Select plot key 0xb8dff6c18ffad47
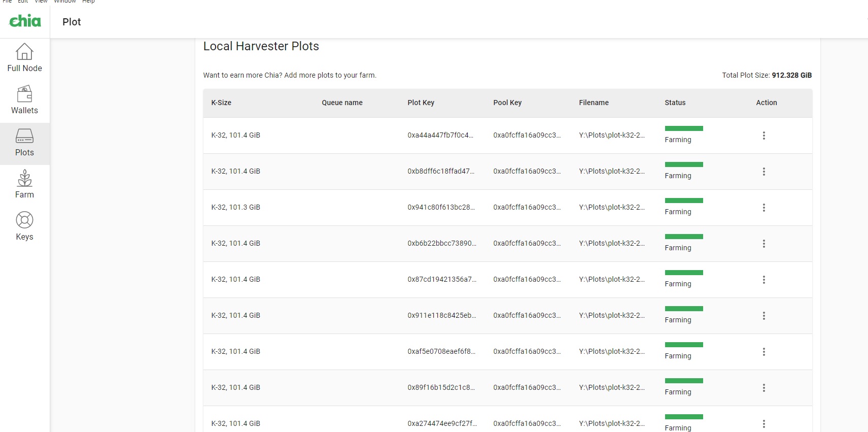 point(441,171)
